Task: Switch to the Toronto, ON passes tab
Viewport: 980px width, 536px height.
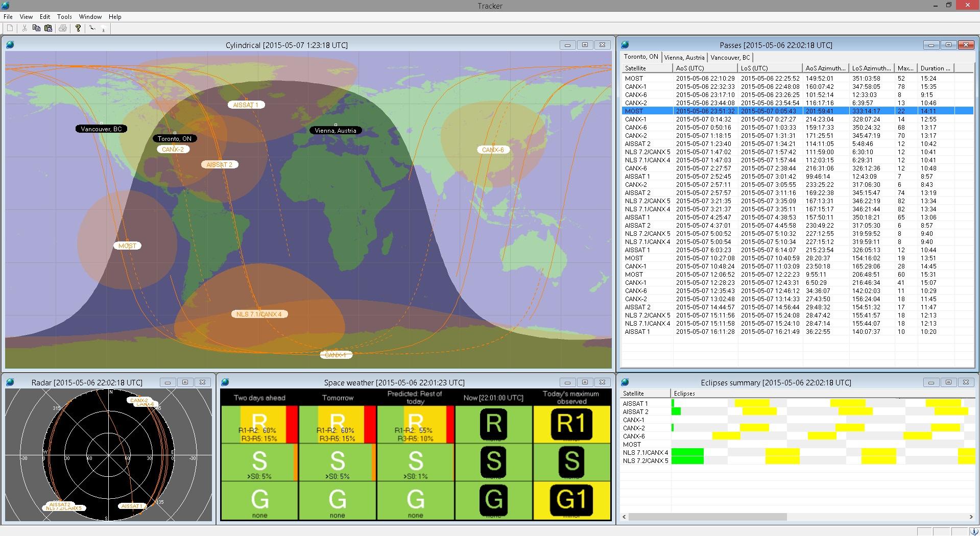Action: 641,57
